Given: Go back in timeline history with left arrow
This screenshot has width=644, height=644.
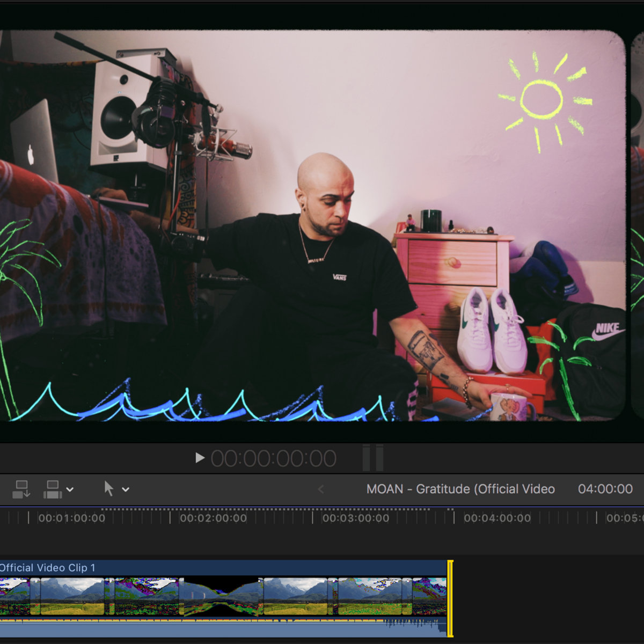Looking at the screenshot, I should click(x=321, y=489).
